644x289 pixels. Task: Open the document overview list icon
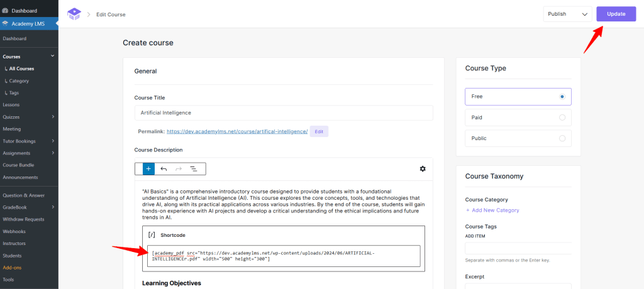pyautogui.click(x=194, y=168)
